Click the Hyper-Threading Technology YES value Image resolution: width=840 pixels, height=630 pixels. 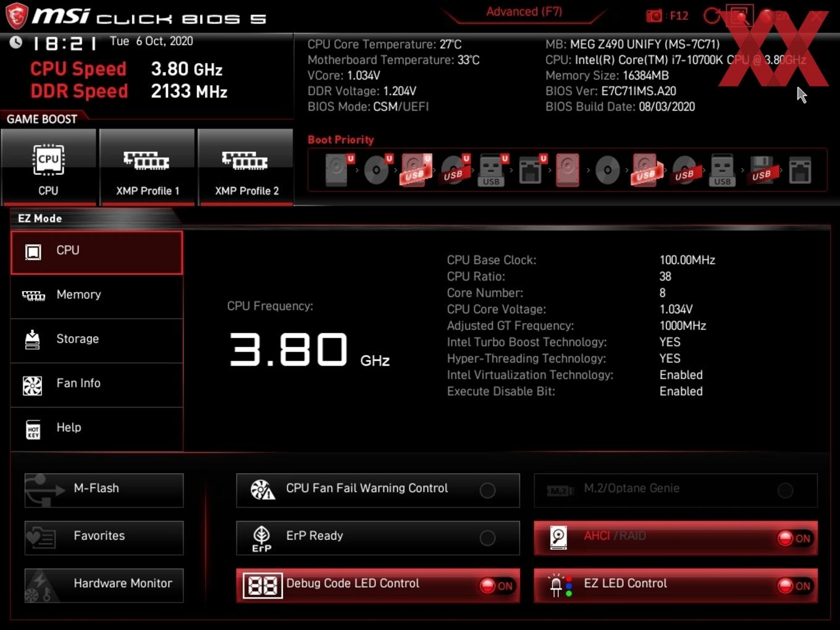(670, 358)
